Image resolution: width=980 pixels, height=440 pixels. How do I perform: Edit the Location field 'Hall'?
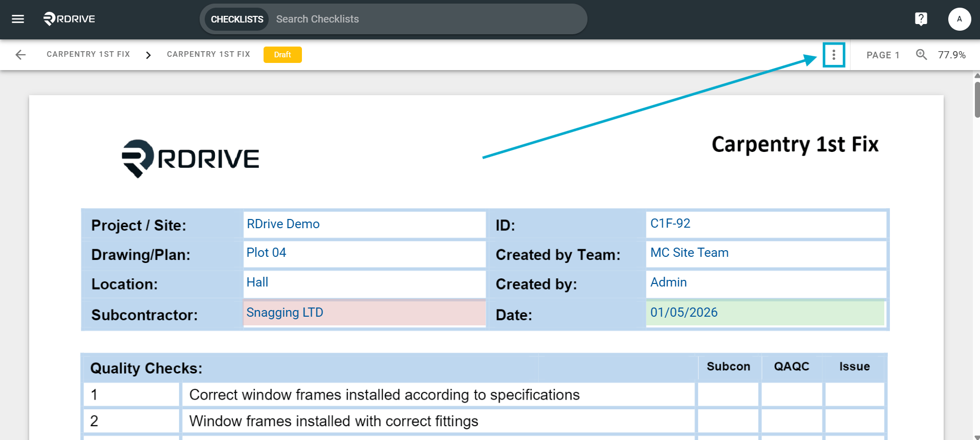point(364,283)
